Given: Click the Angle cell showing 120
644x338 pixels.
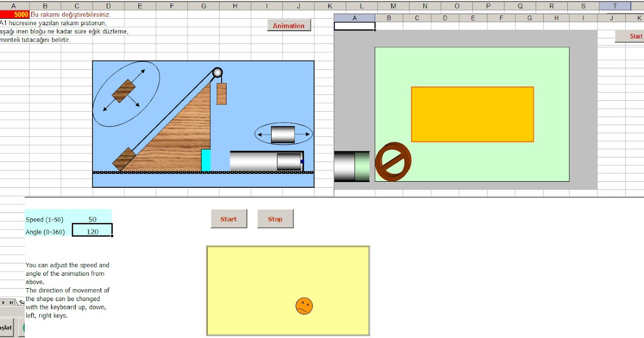Looking at the screenshot, I should 92,231.
